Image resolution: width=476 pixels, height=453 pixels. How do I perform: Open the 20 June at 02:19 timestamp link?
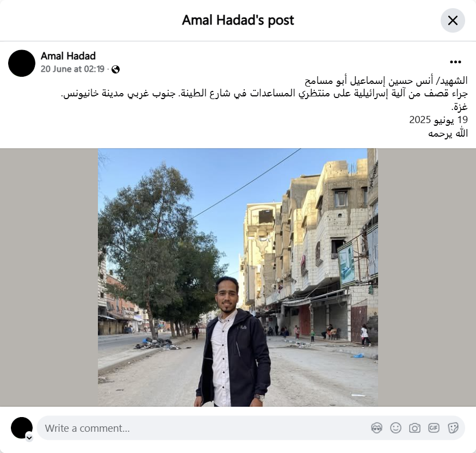72,69
